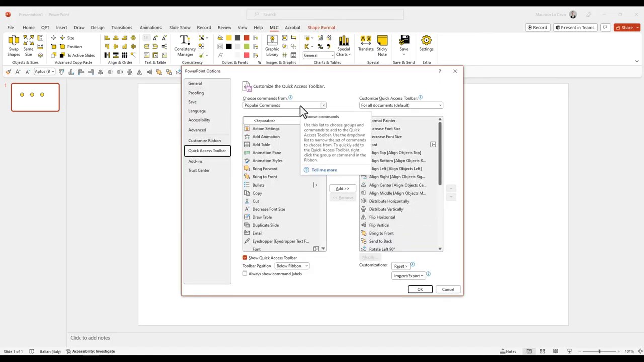Toggle Show Quick Access Toolbar checkbox

(x=245, y=258)
